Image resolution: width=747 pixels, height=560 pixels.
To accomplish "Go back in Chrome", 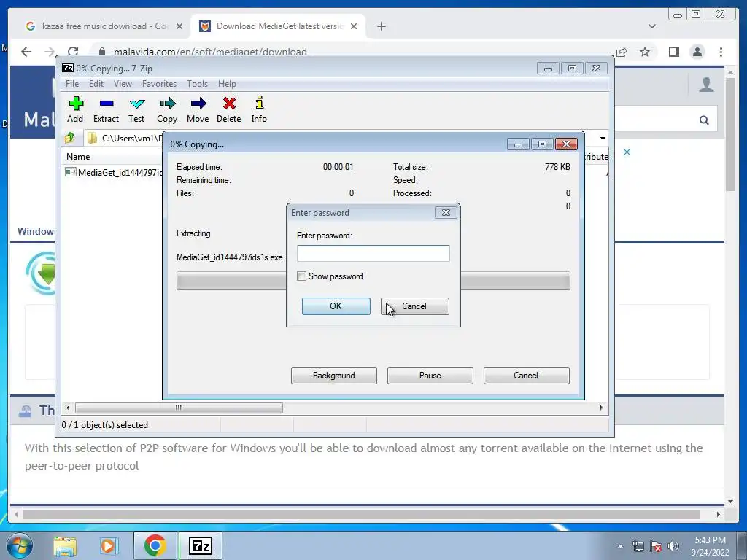I will (26, 52).
